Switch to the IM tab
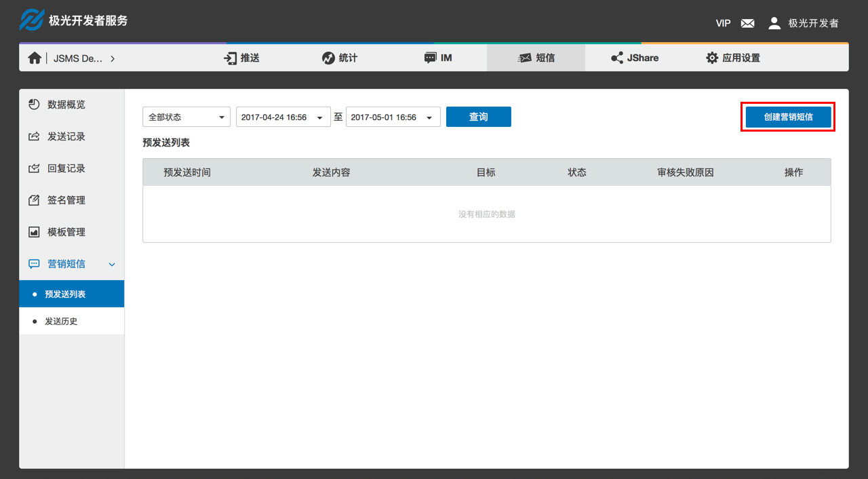This screenshot has width=868, height=479. pos(438,58)
